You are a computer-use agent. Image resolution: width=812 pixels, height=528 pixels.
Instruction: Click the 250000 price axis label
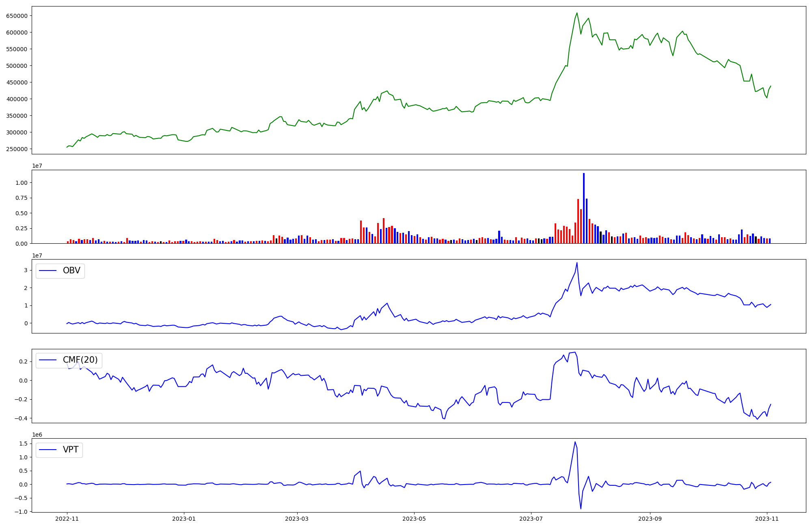(x=17, y=149)
